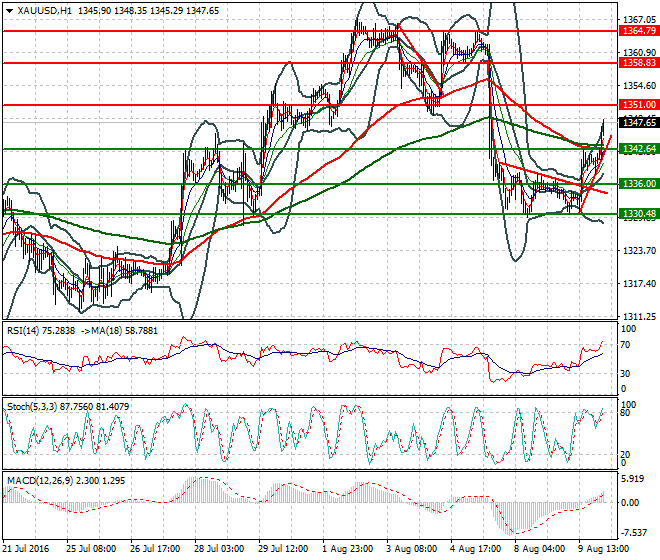Click the 1317.40 price scale value

639,283
